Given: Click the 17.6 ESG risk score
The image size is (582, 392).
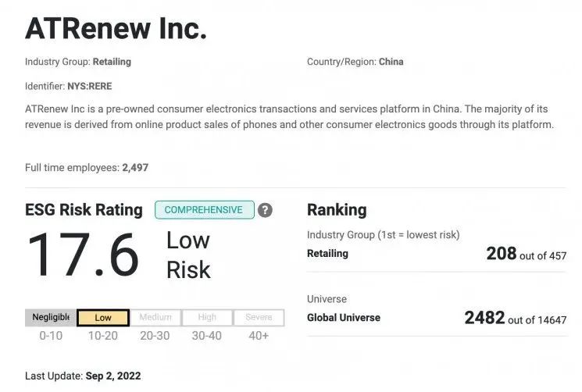Looking at the screenshot, I should pyautogui.click(x=83, y=255).
